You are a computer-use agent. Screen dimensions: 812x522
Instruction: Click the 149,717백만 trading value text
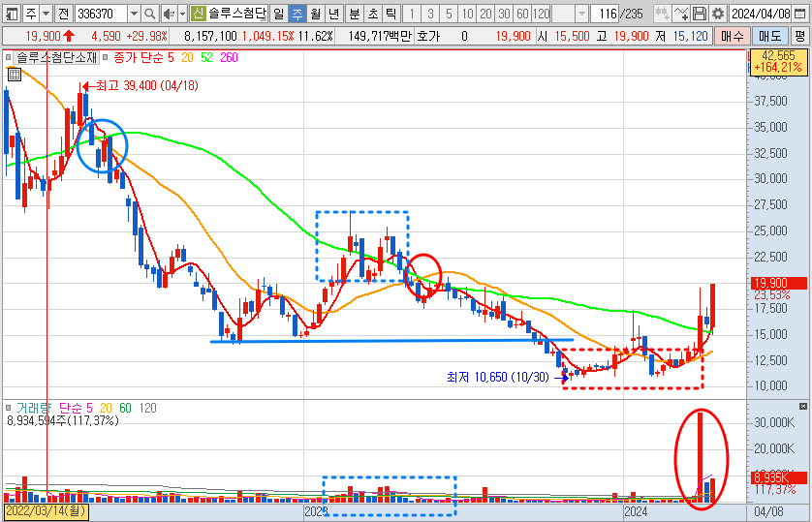pyautogui.click(x=380, y=36)
